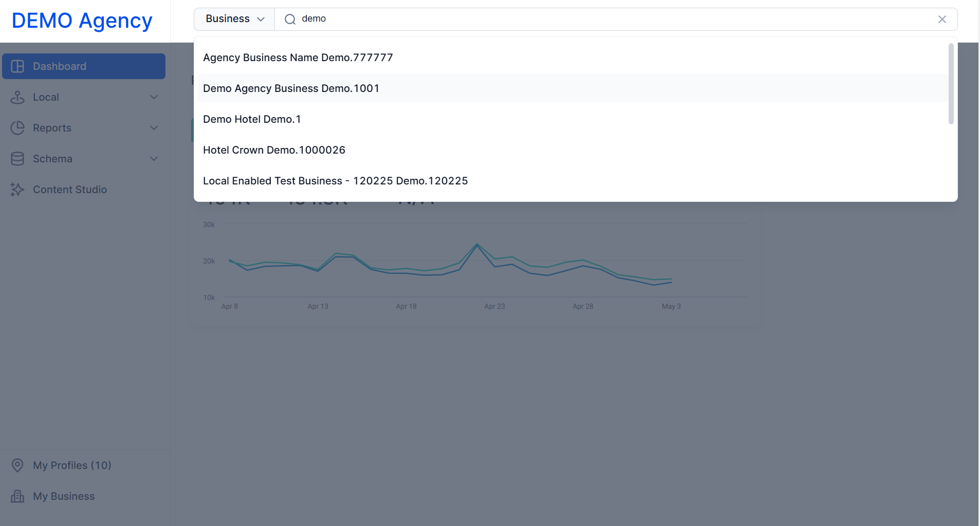Expand the Local menu chevron
The height and width of the screenshot is (526, 980).
(154, 97)
